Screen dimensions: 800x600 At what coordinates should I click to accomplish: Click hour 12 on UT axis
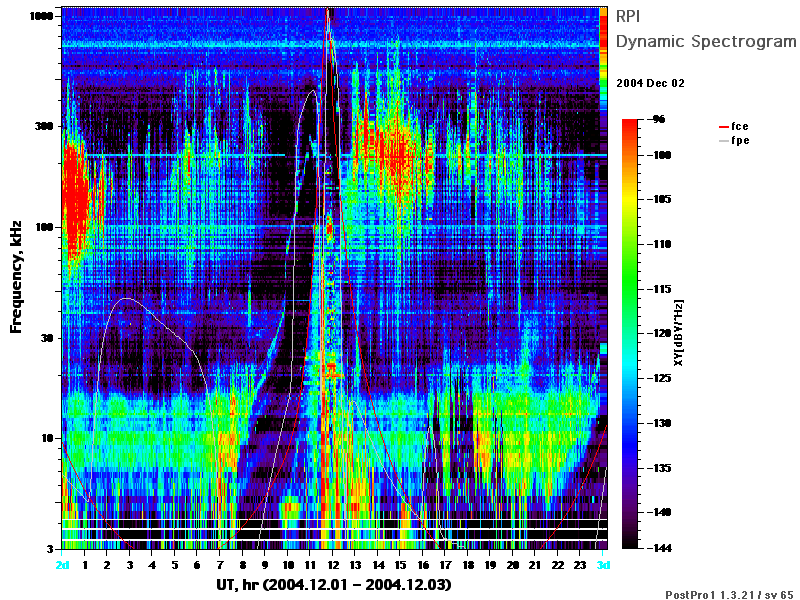tap(333, 565)
